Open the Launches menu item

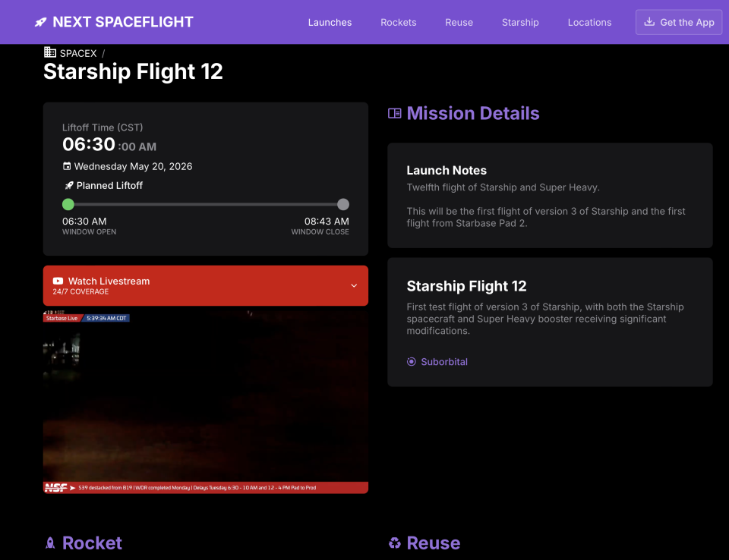(x=330, y=22)
